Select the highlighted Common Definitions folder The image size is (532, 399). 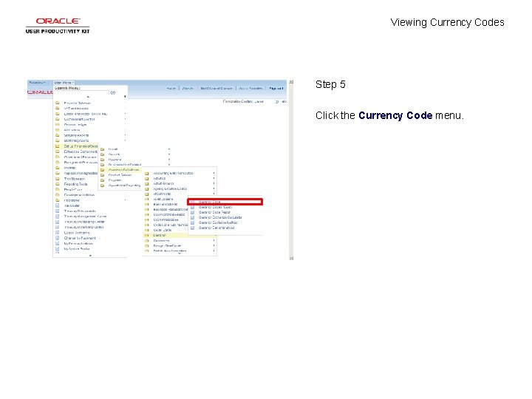coord(120,170)
